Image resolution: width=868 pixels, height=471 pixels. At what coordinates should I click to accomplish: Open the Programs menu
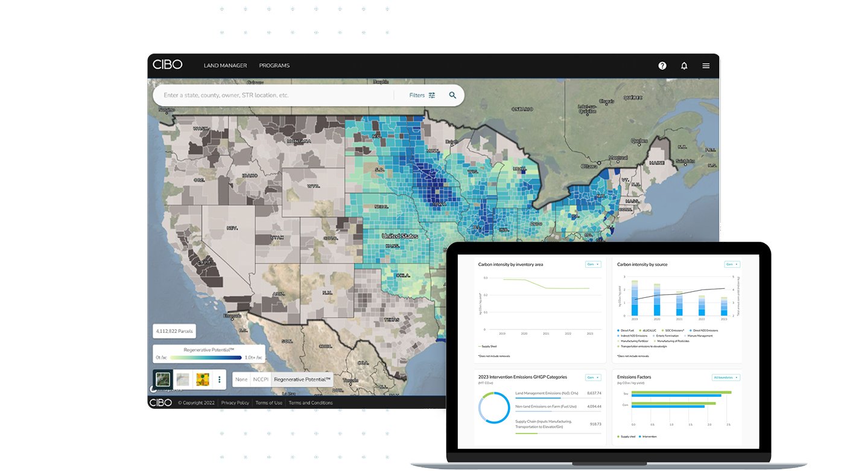click(x=274, y=66)
